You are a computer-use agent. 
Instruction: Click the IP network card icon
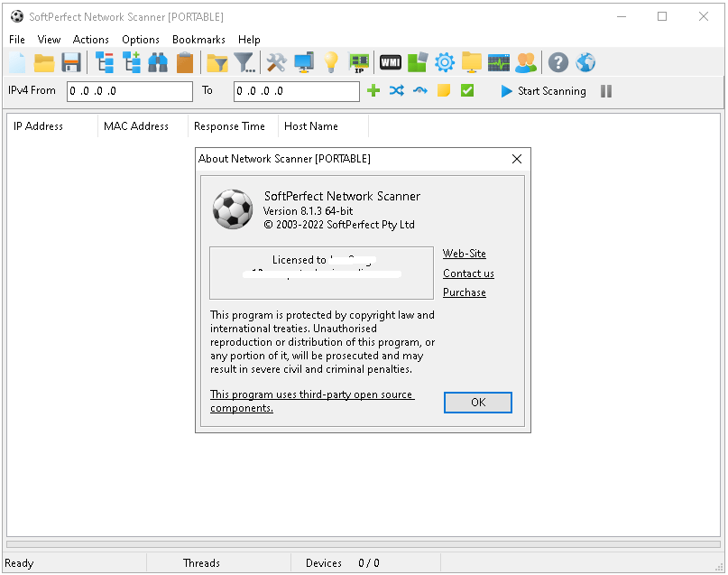pos(358,62)
